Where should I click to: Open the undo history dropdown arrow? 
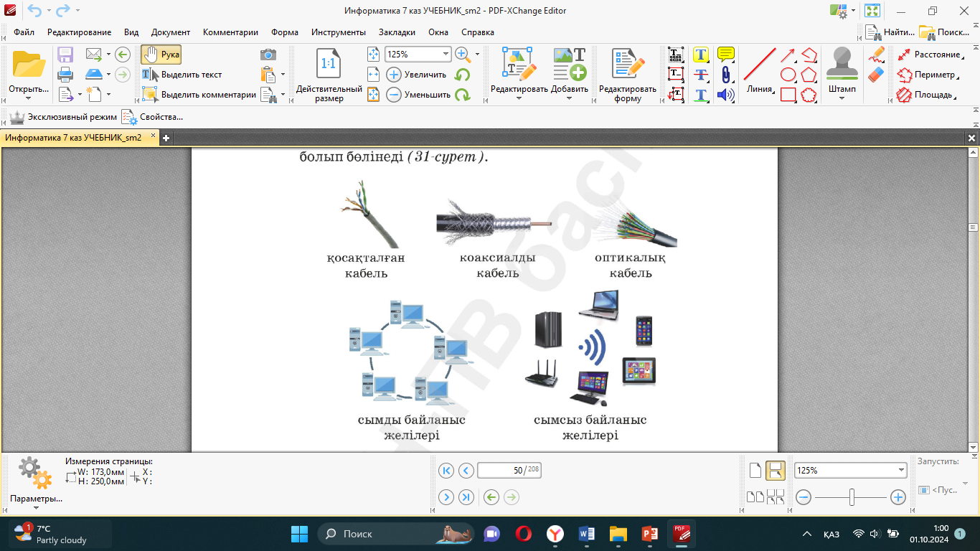[50, 11]
